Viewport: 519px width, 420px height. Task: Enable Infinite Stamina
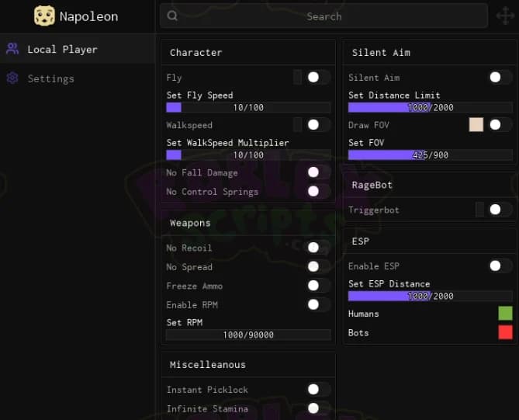tap(318, 408)
